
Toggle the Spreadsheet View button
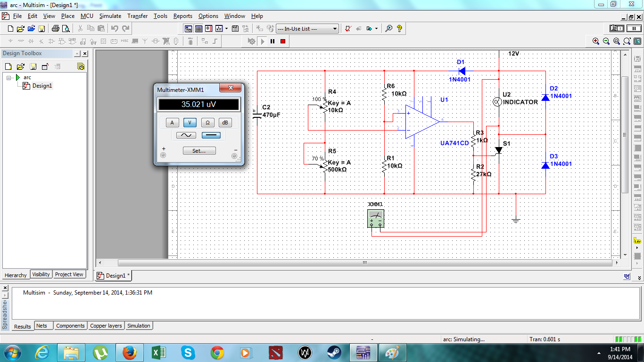point(198,28)
